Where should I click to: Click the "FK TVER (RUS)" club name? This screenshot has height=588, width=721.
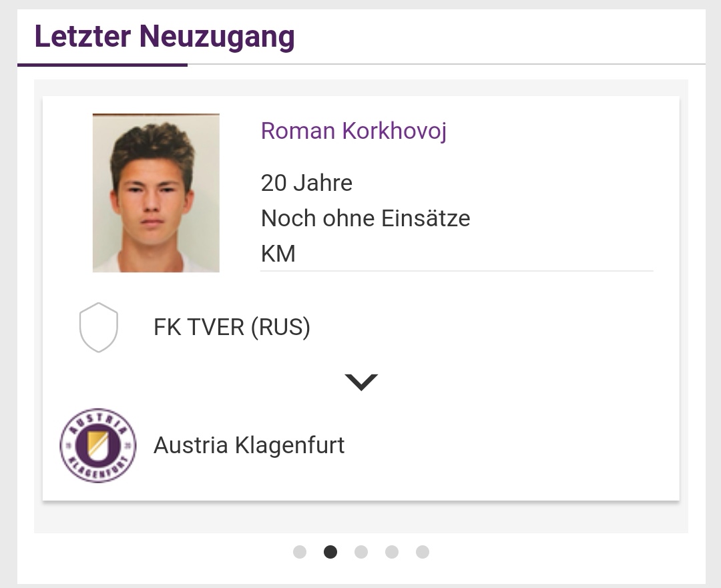(x=232, y=328)
